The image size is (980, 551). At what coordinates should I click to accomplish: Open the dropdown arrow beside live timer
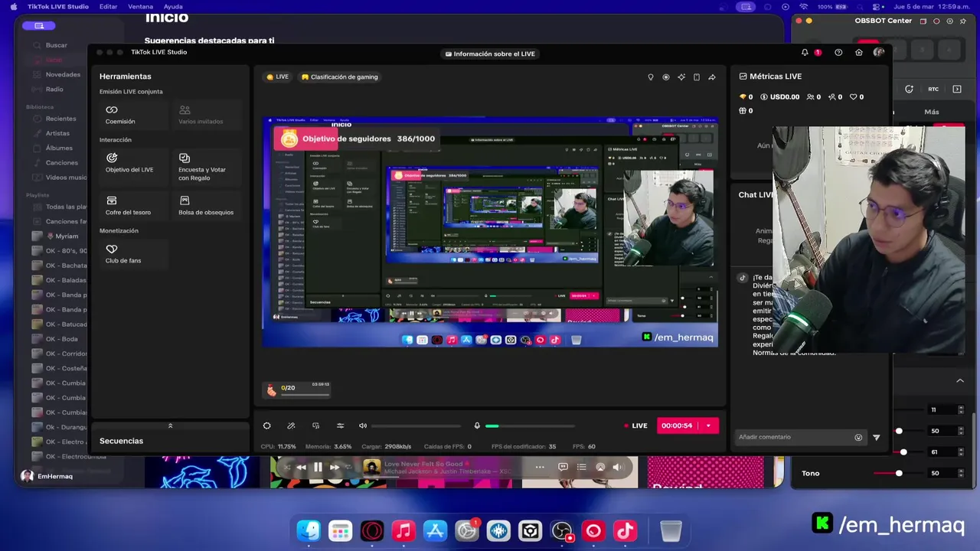tap(708, 425)
